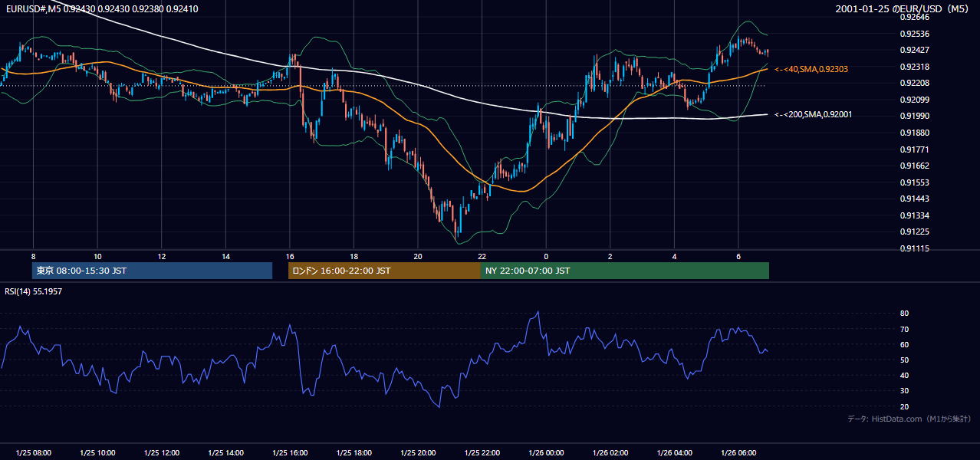Click price axis value 0.92427
This screenshot has height=460, width=980.
915,50
